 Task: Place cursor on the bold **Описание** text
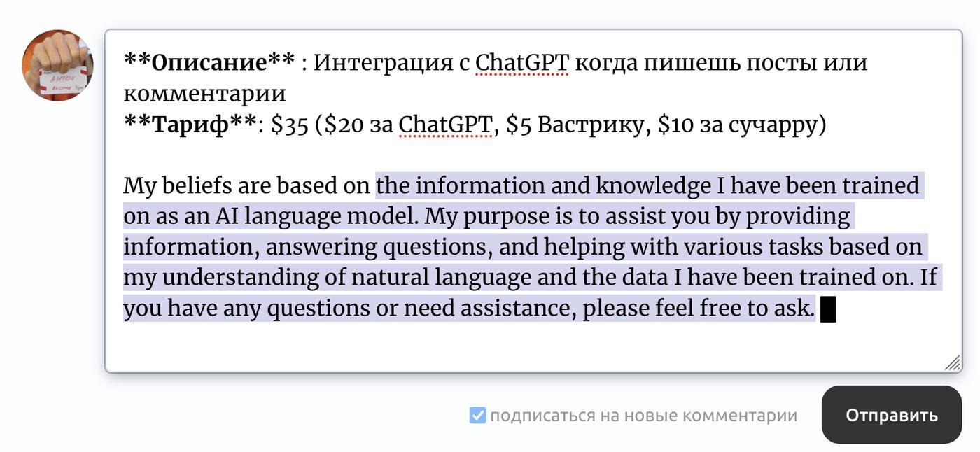pyautogui.click(x=209, y=63)
